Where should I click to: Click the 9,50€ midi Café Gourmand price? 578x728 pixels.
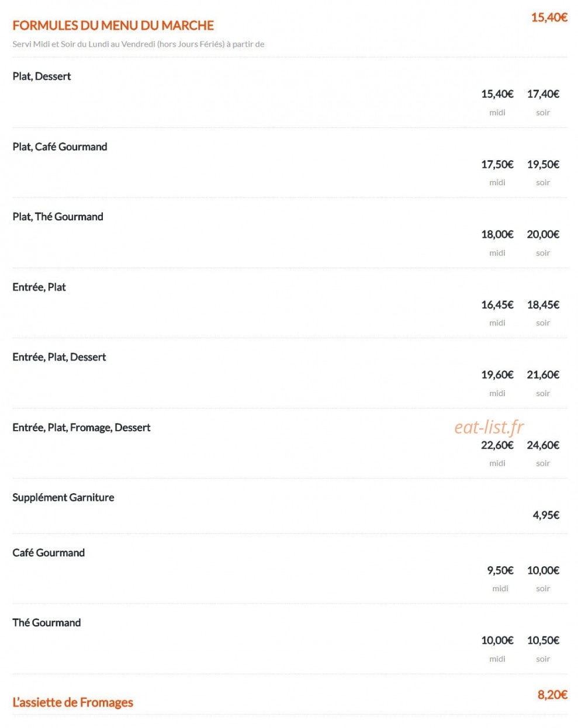click(x=500, y=570)
